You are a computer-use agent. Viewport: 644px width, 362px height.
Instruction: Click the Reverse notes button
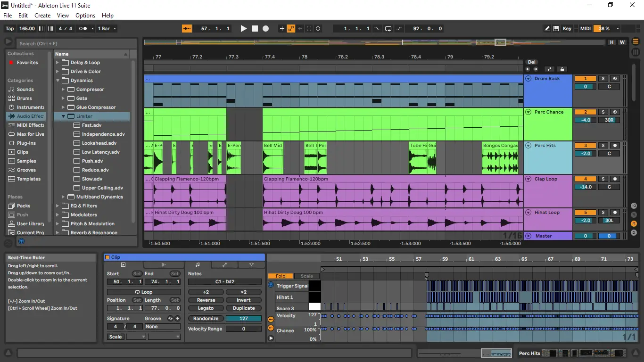(x=206, y=300)
